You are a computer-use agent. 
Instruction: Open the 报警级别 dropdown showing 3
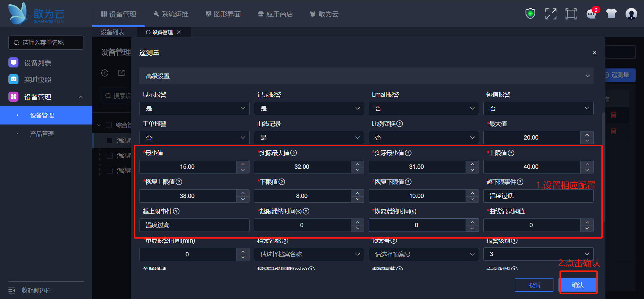tap(538, 254)
